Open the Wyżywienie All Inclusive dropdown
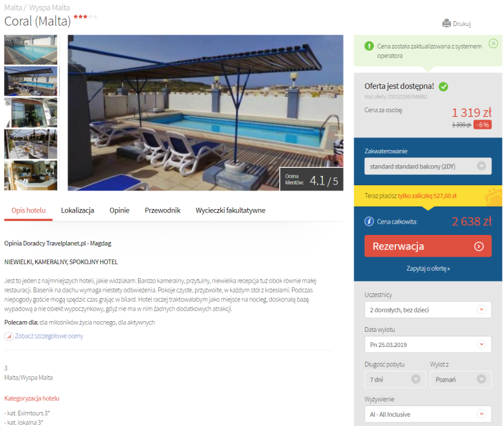Screen dimensions: 504x426 pyautogui.click(x=428, y=414)
